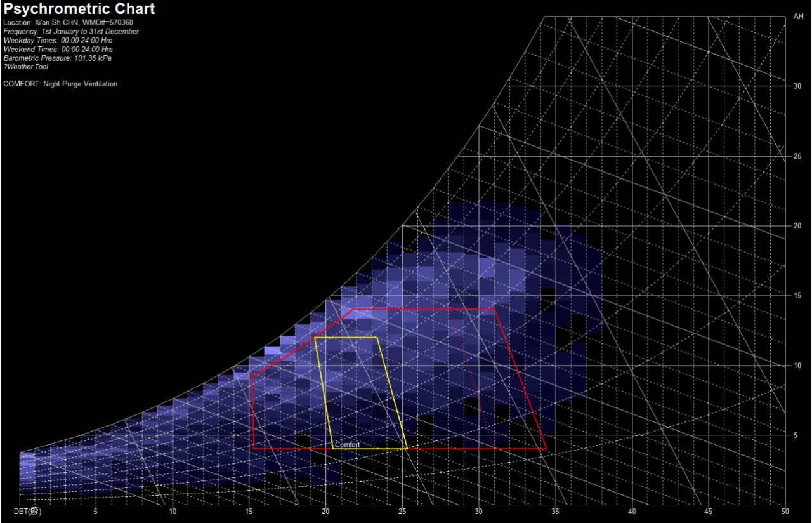Select the Weekday Times text line
This screenshot has width=812, height=523.
(58, 41)
